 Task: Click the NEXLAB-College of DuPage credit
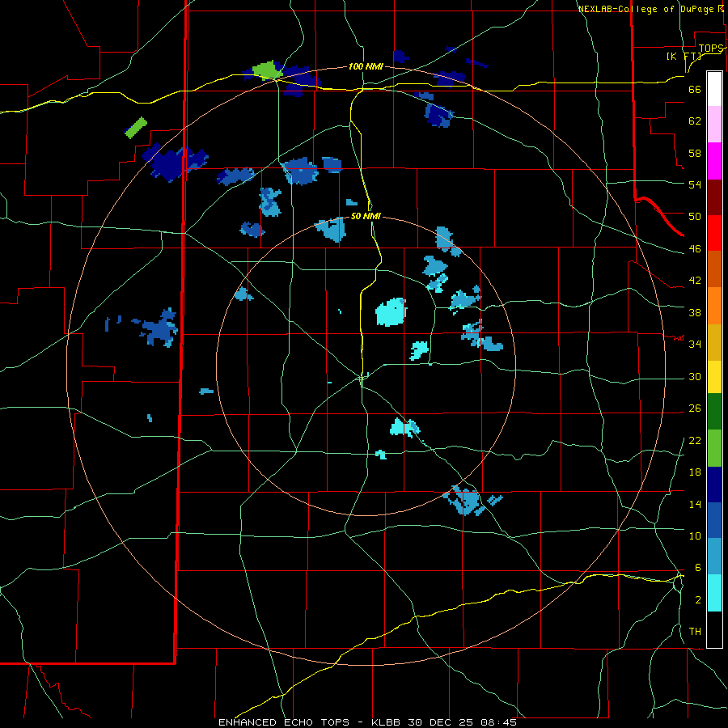click(x=650, y=9)
